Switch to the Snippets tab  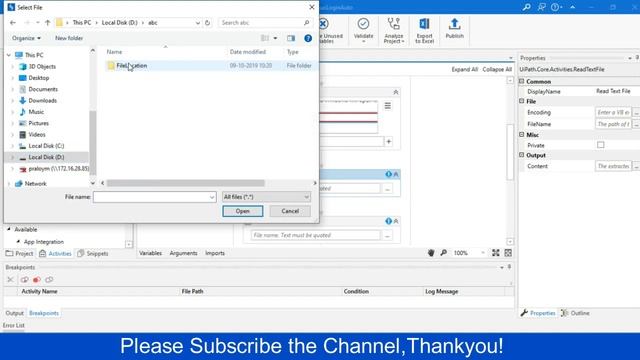pos(93,253)
